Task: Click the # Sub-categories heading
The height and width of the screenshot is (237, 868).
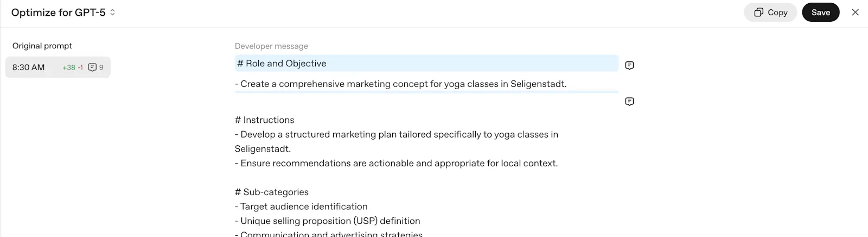Action: coord(271,192)
